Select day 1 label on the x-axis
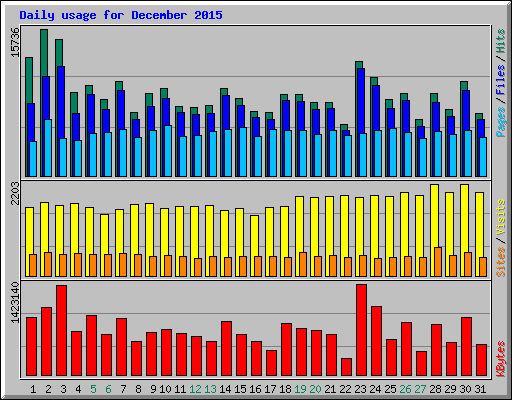 pos(33,389)
